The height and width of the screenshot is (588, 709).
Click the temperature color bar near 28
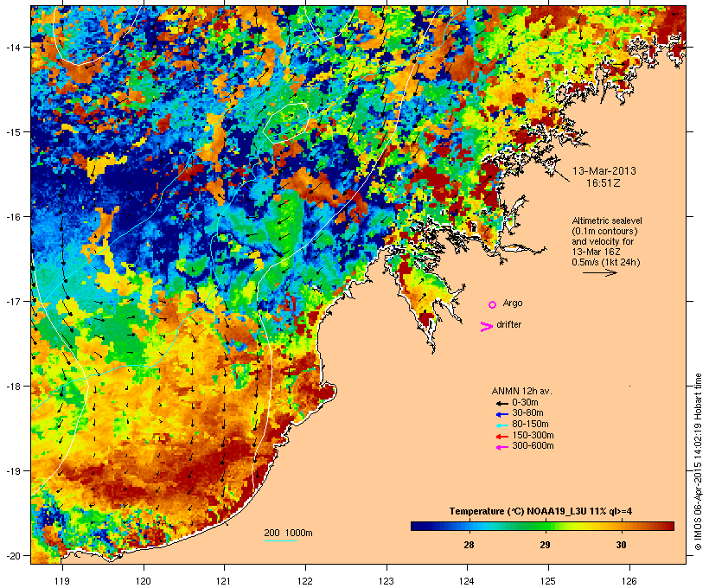point(469,526)
